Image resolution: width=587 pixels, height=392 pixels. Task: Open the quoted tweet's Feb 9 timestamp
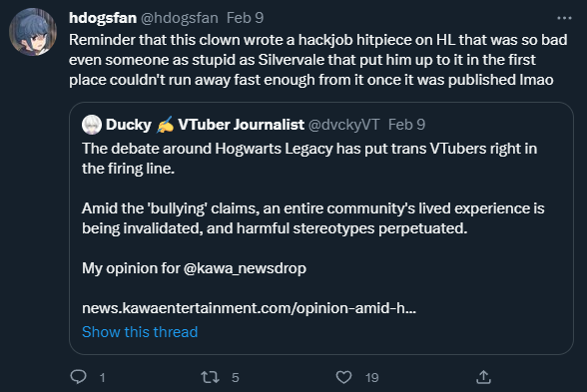[x=406, y=125]
